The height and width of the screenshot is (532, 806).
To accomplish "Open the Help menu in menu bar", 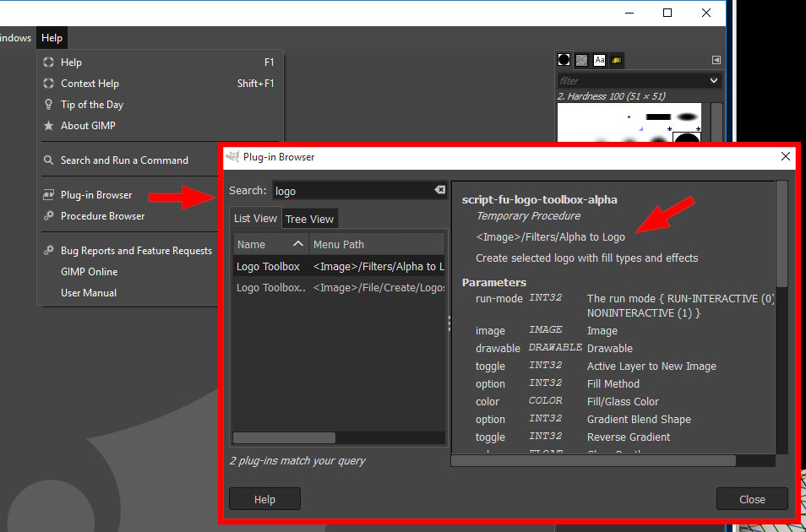I will point(52,37).
